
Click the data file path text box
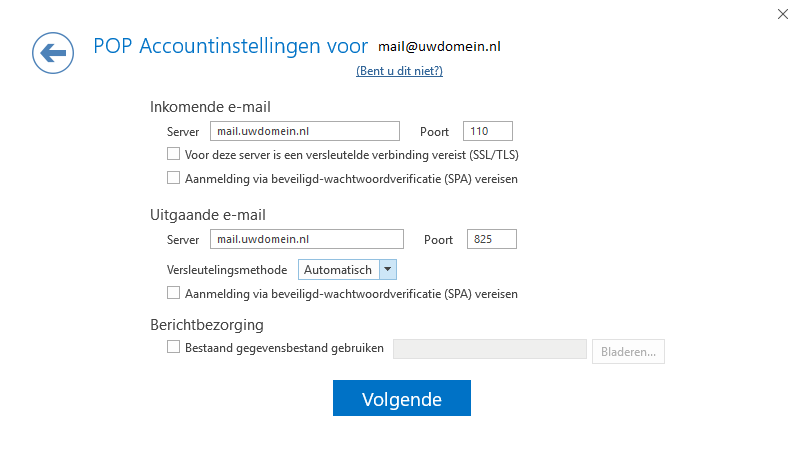(490, 349)
